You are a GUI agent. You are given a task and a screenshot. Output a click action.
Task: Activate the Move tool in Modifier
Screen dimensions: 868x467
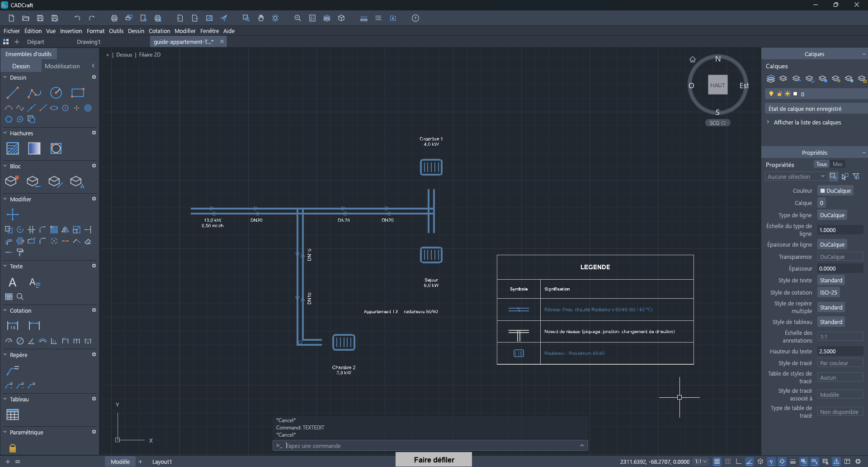(13, 214)
